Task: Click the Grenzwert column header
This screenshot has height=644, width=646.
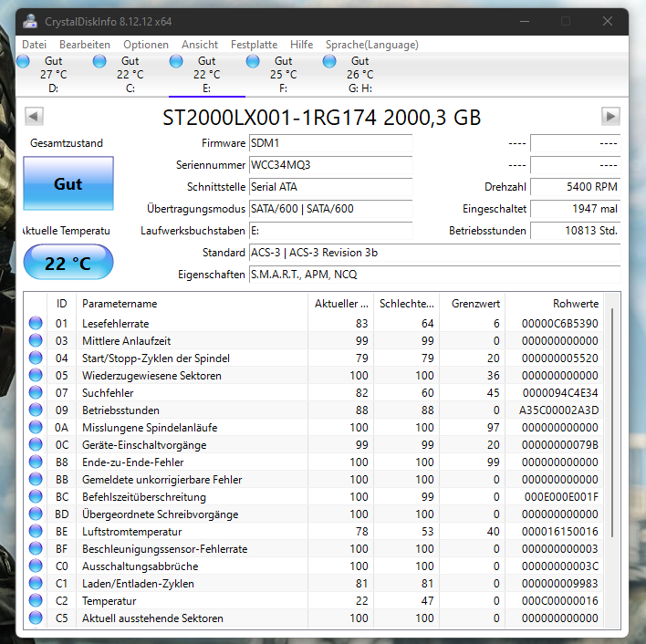Action: coord(472,304)
